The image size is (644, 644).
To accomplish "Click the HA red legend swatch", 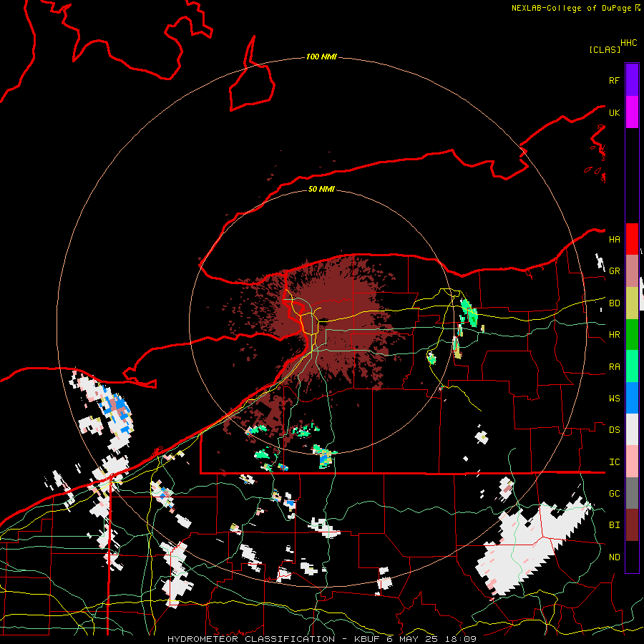I will tap(632, 239).
